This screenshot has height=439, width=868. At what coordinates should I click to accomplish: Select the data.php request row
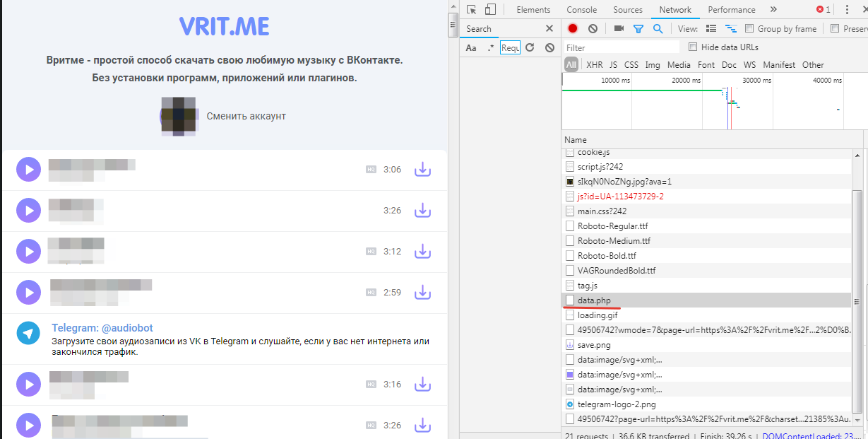707,300
